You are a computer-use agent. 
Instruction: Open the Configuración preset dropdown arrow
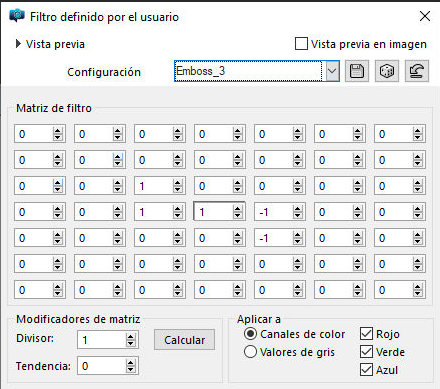332,71
